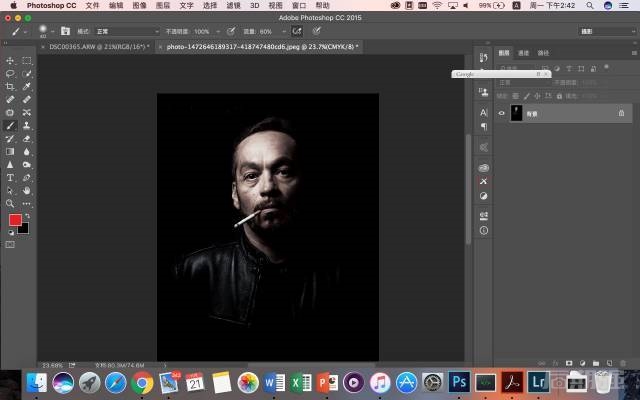Switch to the 通道 panel tab

[x=523, y=53]
